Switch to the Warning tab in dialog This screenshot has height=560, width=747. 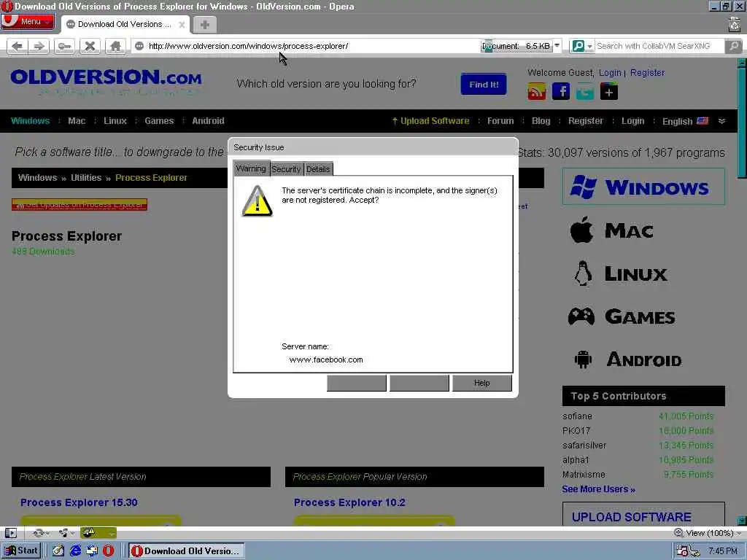(x=251, y=168)
